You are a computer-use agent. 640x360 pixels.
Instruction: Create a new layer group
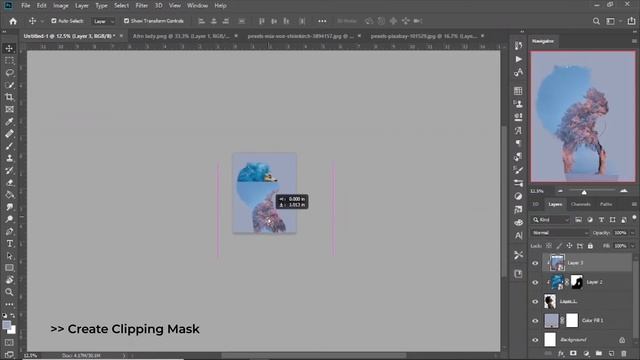click(x=598, y=353)
